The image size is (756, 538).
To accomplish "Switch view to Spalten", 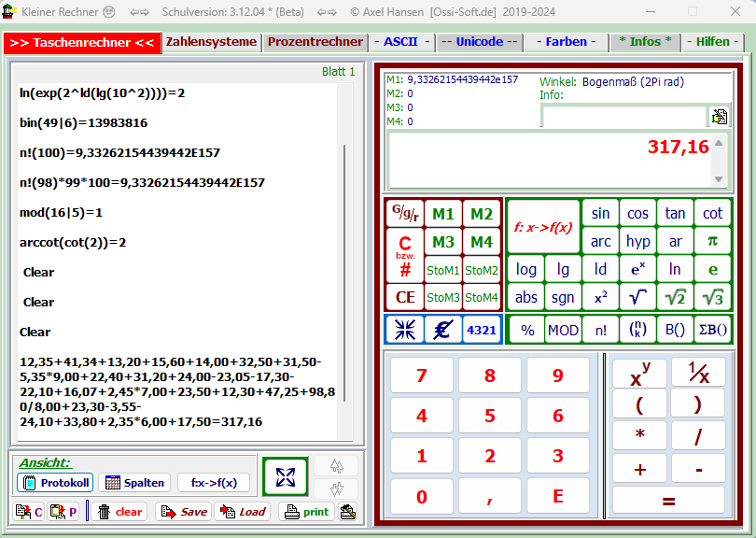I will coord(134,482).
